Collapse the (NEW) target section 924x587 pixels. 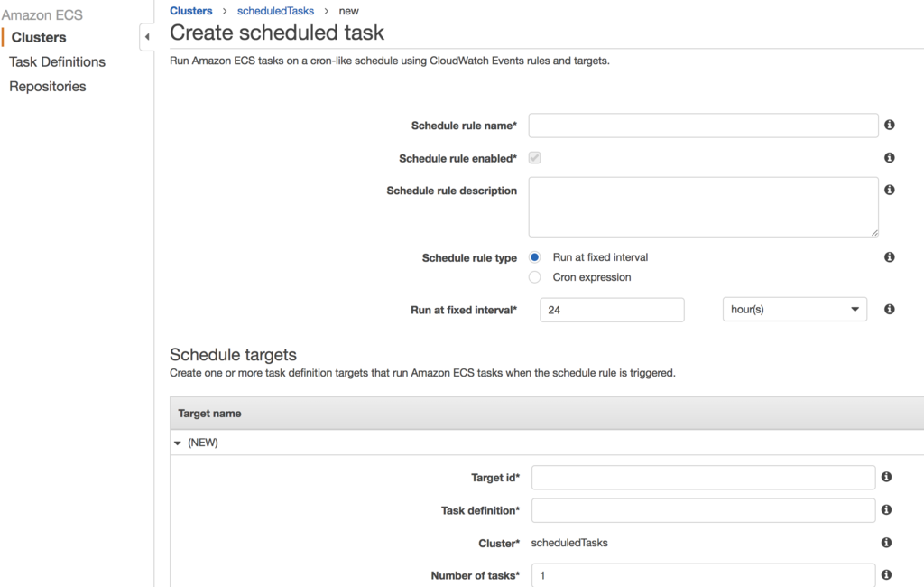click(177, 443)
